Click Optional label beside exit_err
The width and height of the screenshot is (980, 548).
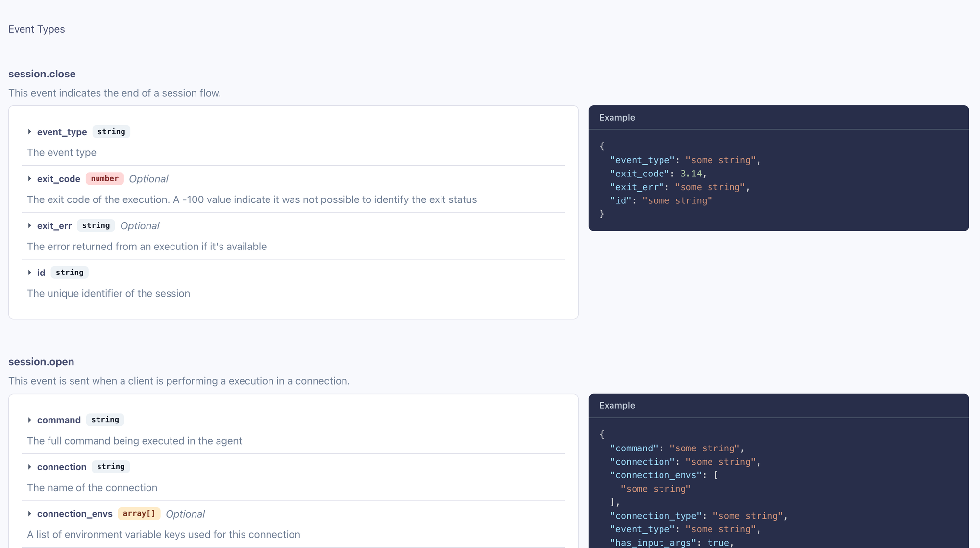[140, 226]
